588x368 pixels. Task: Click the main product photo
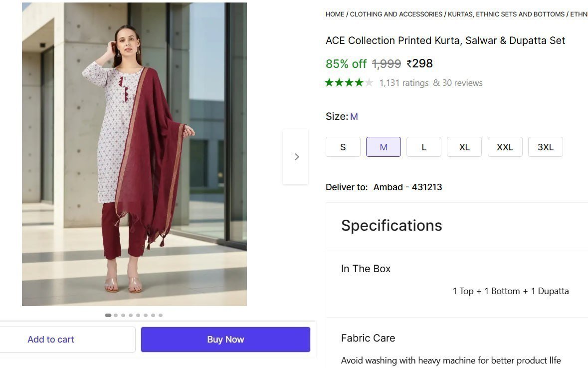coord(134,154)
